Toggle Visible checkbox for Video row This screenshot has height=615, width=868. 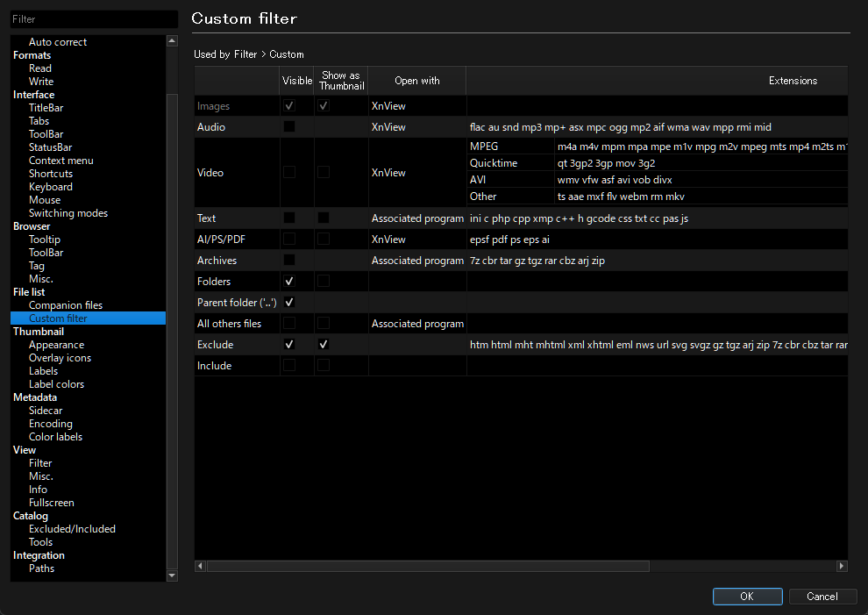click(289, 172)
